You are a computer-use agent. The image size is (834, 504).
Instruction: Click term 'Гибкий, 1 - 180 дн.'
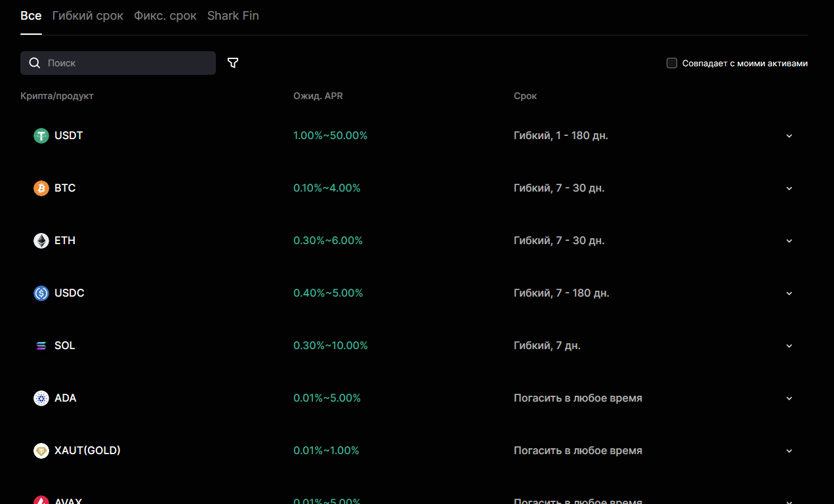click(x=561, y=136)
